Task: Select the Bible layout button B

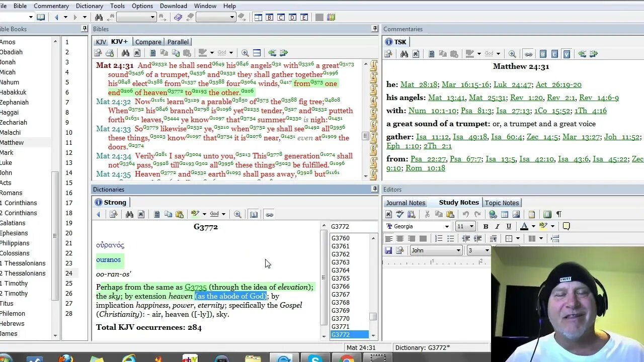Action: [x=270, y=17]
